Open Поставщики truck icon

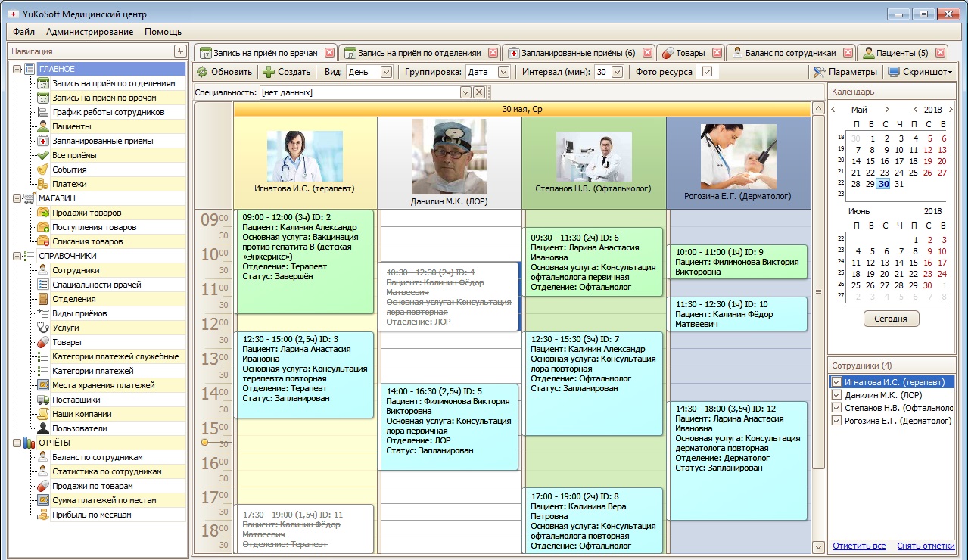pyautogui.click(x=43, y=400)
